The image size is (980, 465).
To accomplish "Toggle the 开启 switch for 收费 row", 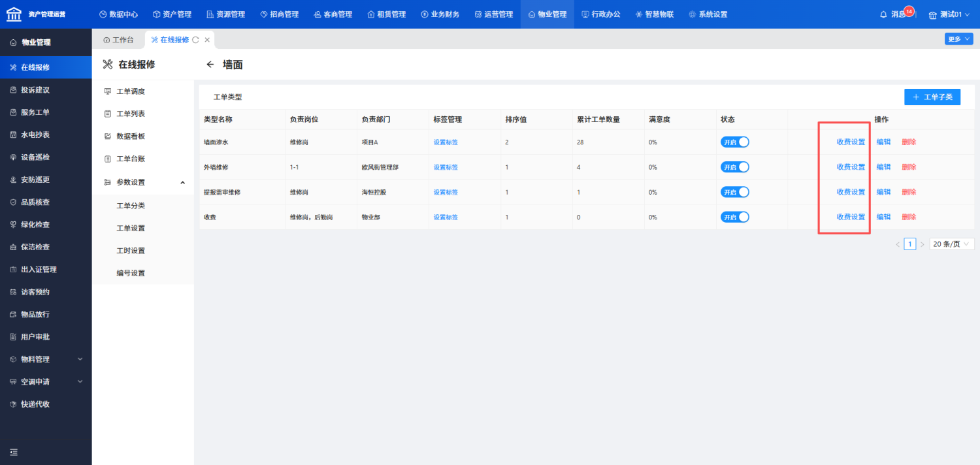I will [735, 217].
